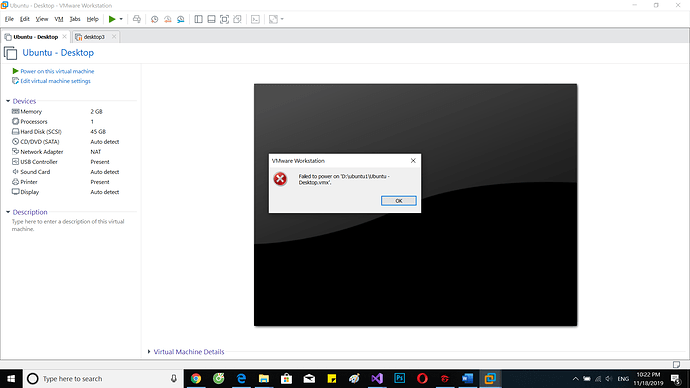Enter full screen mode icon
The width and height of the screenshot is (690, 388).
[224, 19]
